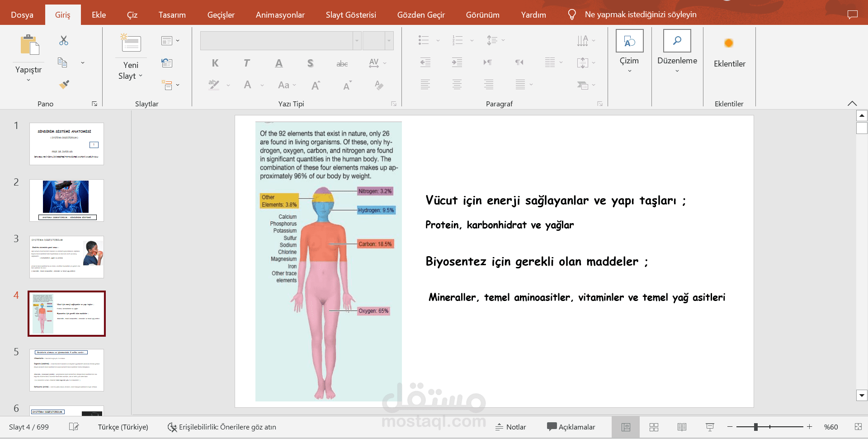Open the numbered list dropdown
The height and width of the screenshot is (439, 868).
pos(472,41)
